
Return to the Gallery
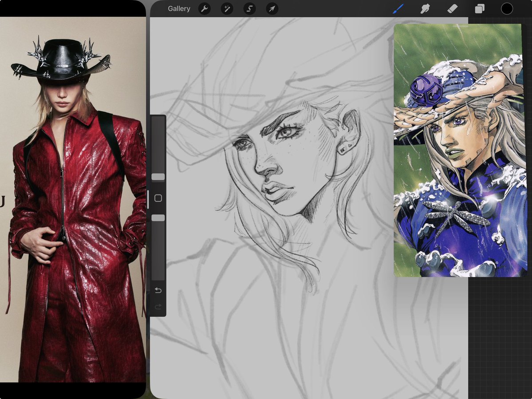179,8
